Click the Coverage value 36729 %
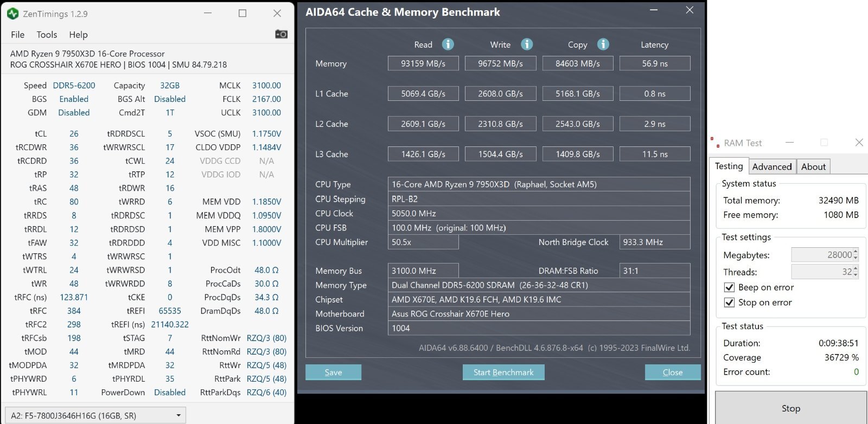 [x=841, y=357]
